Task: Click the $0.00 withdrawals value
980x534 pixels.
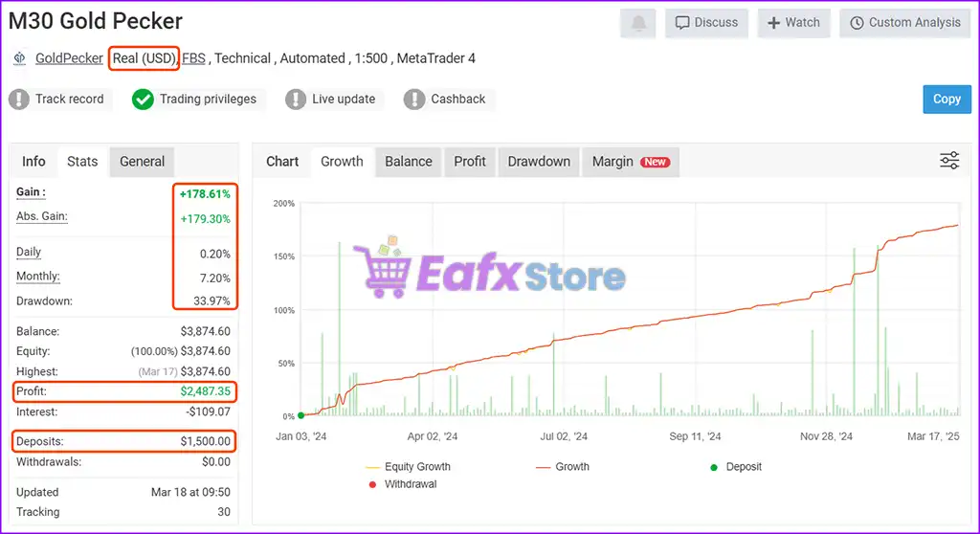Action: (216, 462)
